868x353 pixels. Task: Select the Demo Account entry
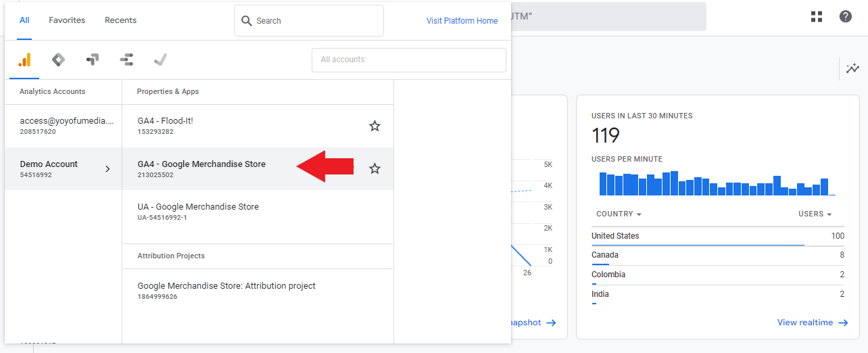coord(64,168)
